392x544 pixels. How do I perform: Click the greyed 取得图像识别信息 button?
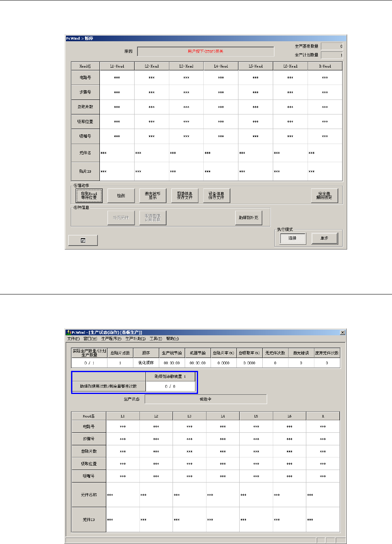(x=153, y=218)
